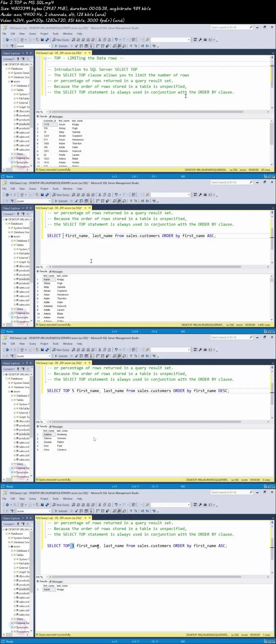Click the Undo arrow in the top frame

[x=116, y=40]
